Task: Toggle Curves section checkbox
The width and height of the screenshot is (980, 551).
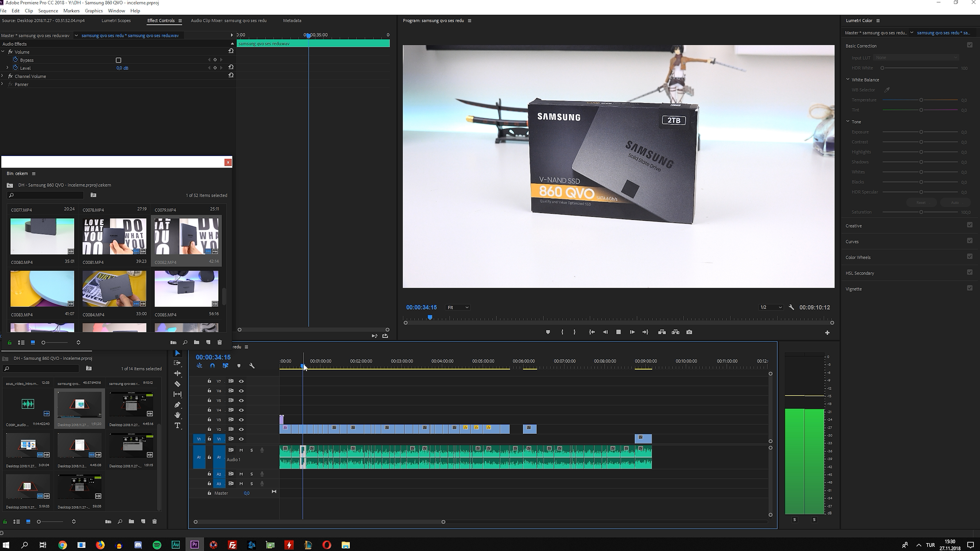Action: (969, 241)
